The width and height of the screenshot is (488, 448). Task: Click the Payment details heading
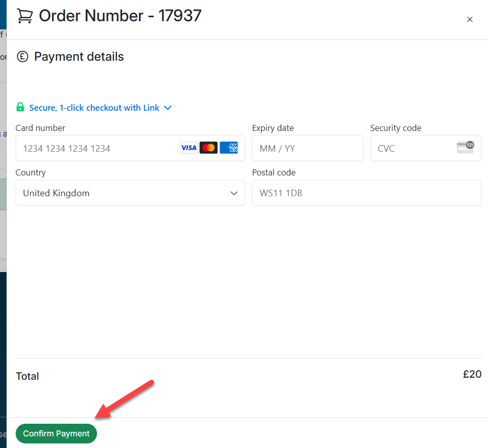click(x=78, y=57)
